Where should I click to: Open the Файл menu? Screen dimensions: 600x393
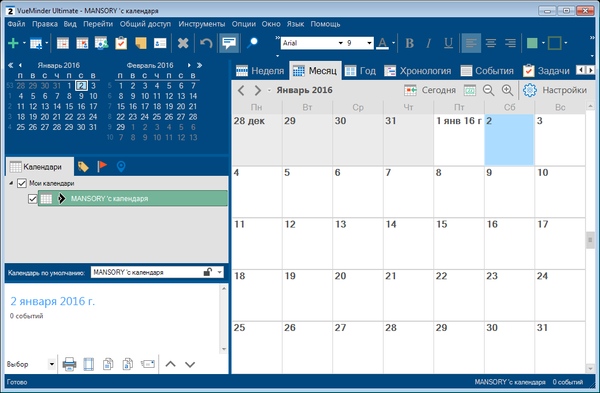(x=16, y=24)
